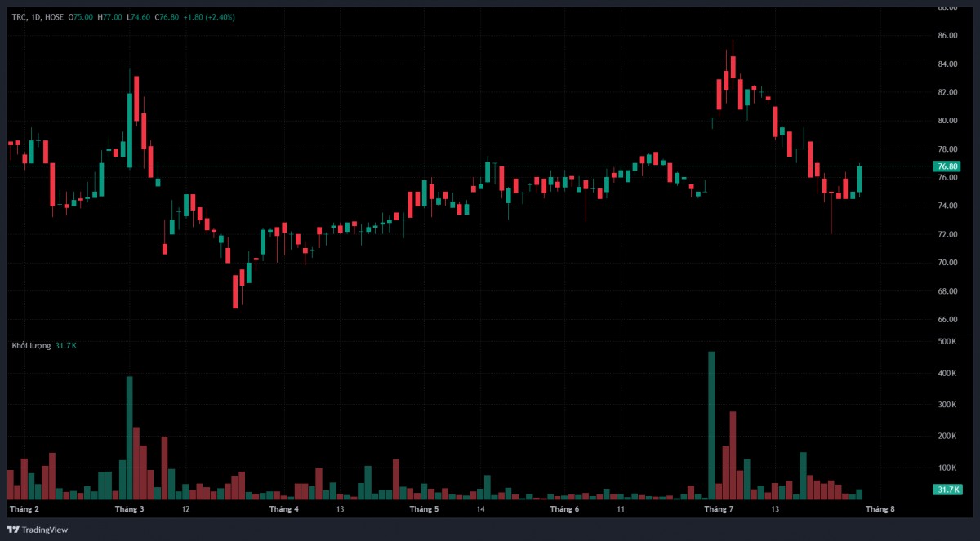Viewport: 980px width, 541px height.
Task: Click the Tháng 6 time axis label
Action: (x=564, y=509)
